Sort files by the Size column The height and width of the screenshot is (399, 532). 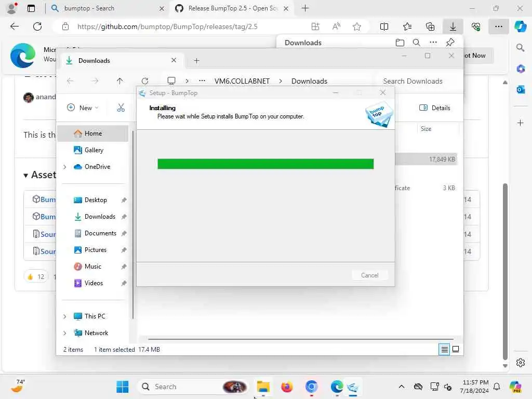(426, 129)
